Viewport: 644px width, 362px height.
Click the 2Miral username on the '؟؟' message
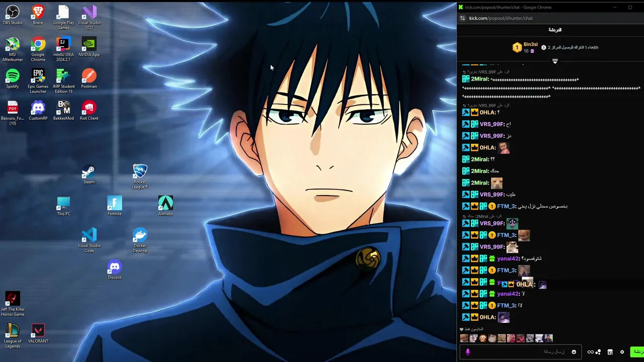(479, 159)
